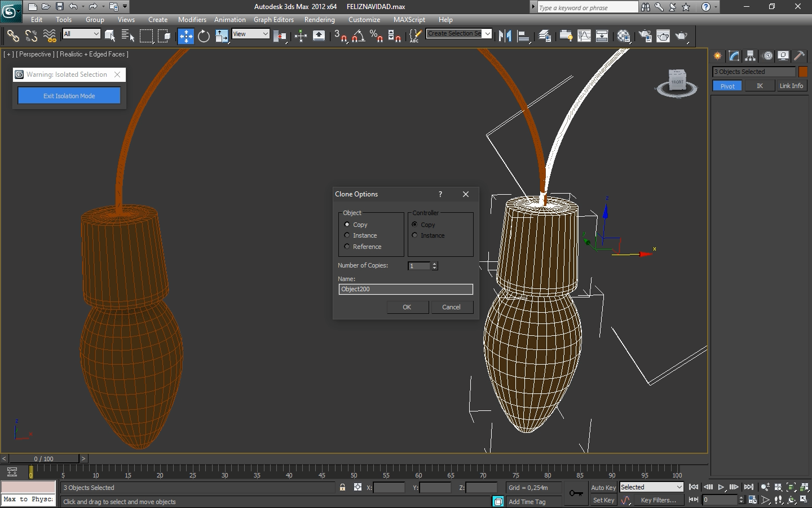Screen dimensions: 812x508
Task: Toggle the Angle Snap icon
Action: [x=359, y=36]
